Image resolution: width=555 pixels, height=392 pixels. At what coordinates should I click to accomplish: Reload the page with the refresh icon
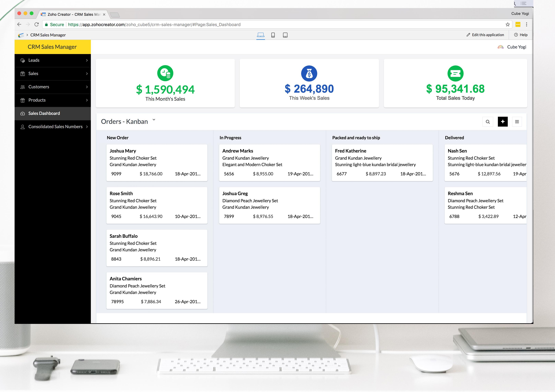click(x=37, y=24)
